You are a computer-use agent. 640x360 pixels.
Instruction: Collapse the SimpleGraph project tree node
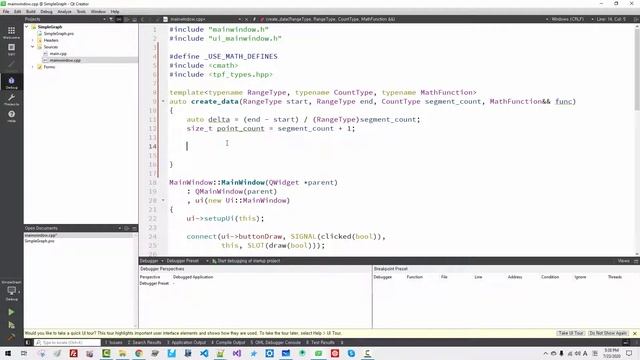(27, 27)
